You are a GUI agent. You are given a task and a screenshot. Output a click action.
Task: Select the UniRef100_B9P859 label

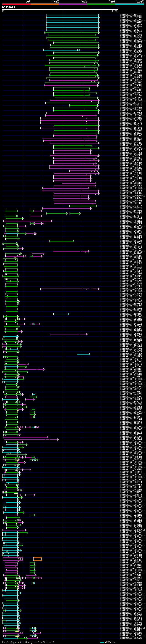tap(131, 95)
